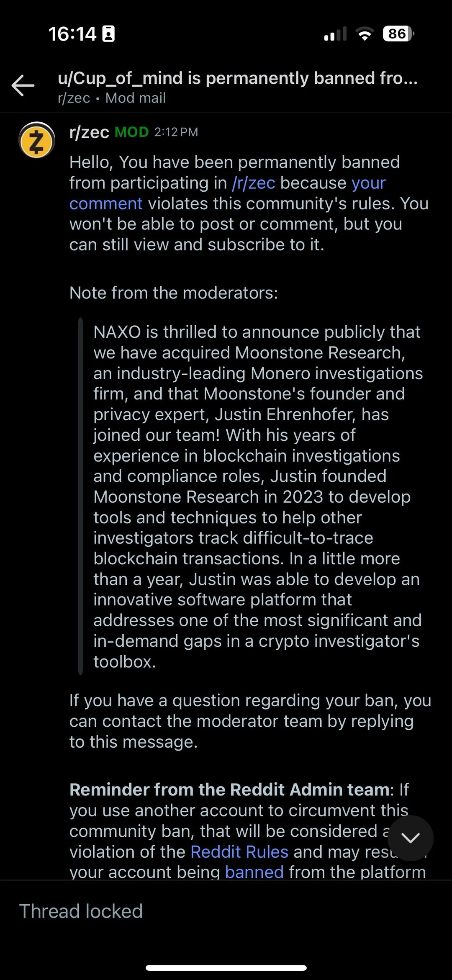
Task: Tap the cellular signal bars
Action: click(x=335, y=34)
